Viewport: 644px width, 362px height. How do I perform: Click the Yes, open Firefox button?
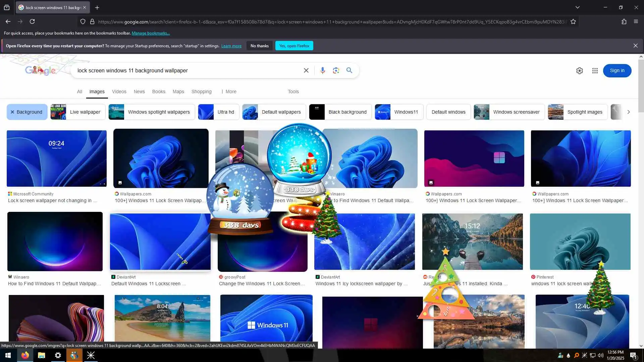click(294, 46)
